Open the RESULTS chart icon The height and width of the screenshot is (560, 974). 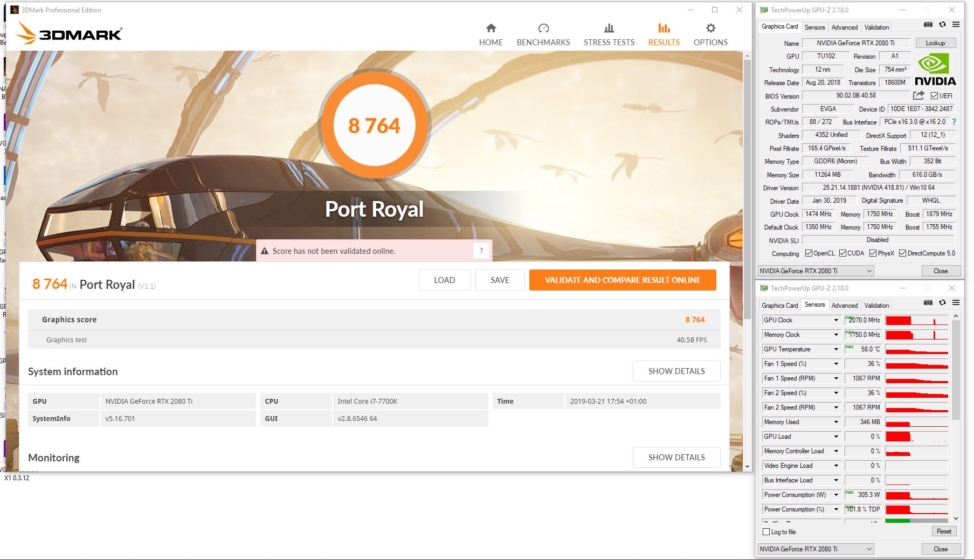664,28
